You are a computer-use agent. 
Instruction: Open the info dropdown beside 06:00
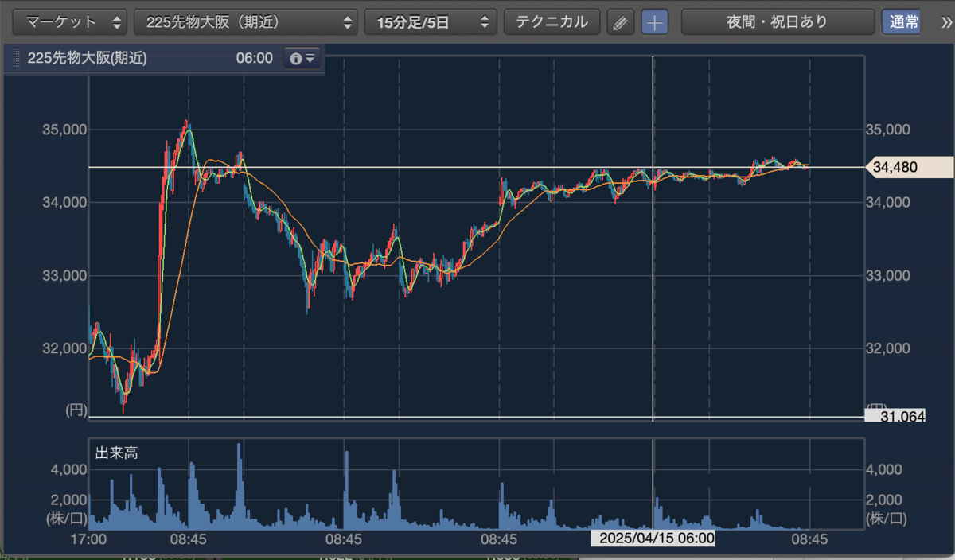302,58
